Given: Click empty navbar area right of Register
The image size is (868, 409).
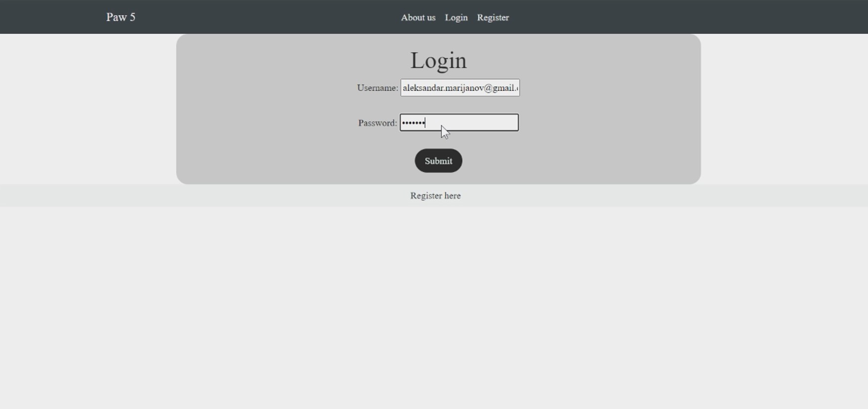Looking at the screenshot, I should coord(692,17).
